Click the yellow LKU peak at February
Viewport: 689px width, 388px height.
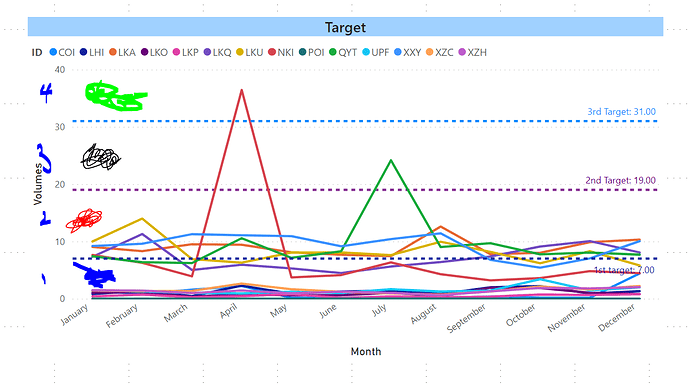[141, 218]
